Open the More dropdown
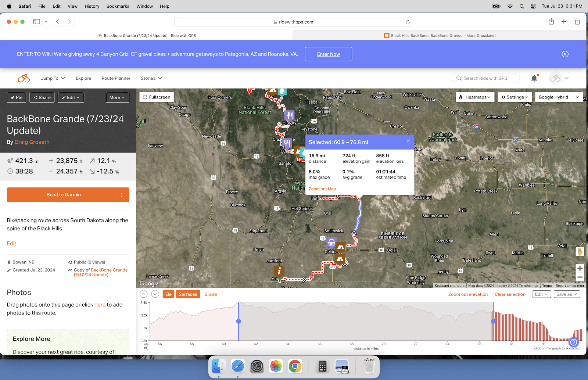Viewport: 588px width, 380px height. pyautogui.click(x=118, y=97)
